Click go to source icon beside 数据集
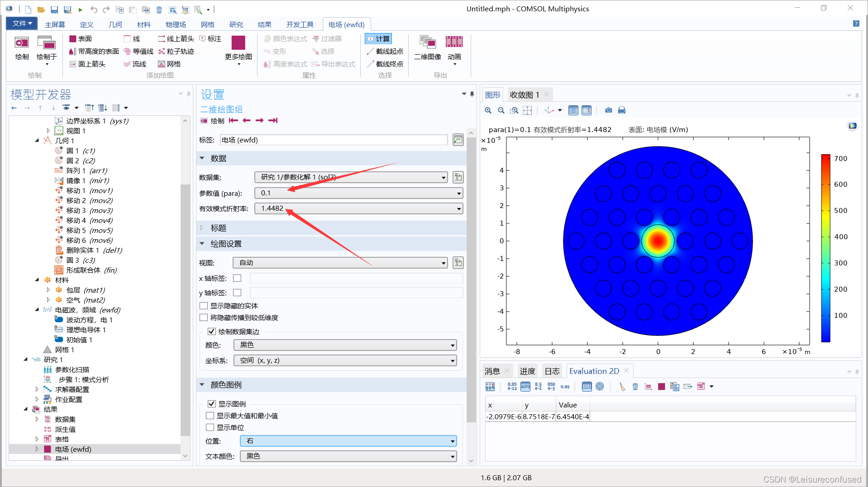Image resolution: width=868 pixels, height=487 pixels. (458, 177)
